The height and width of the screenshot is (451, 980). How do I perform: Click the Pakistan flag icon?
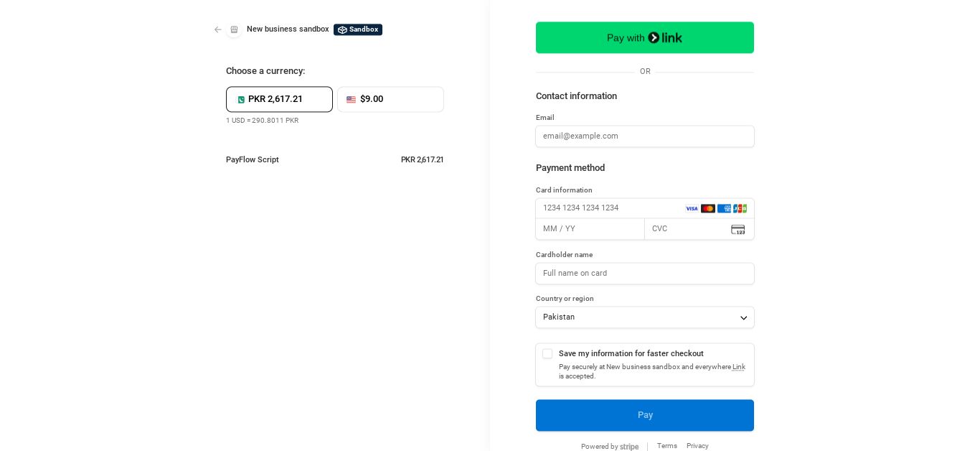click(x=241, y=100)
